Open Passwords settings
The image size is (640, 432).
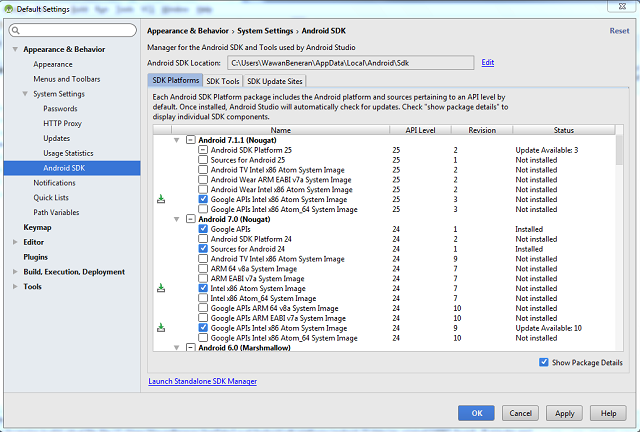(60, 109)
